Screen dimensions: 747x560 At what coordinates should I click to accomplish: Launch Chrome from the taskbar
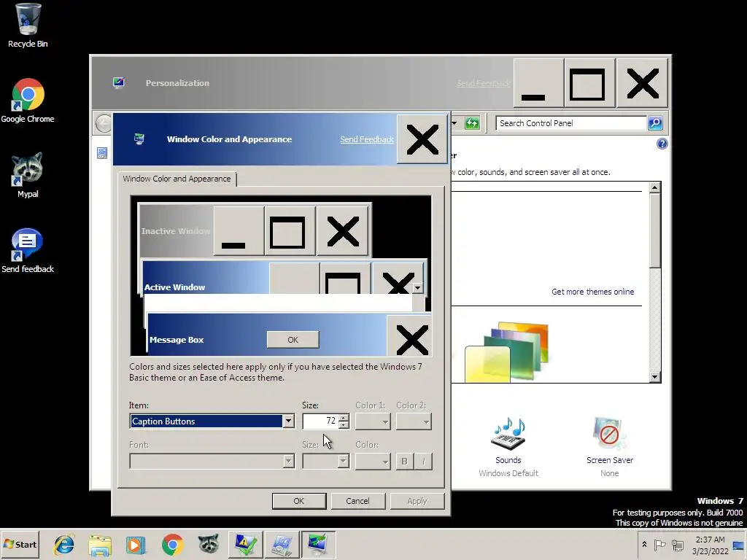point(172,545)
